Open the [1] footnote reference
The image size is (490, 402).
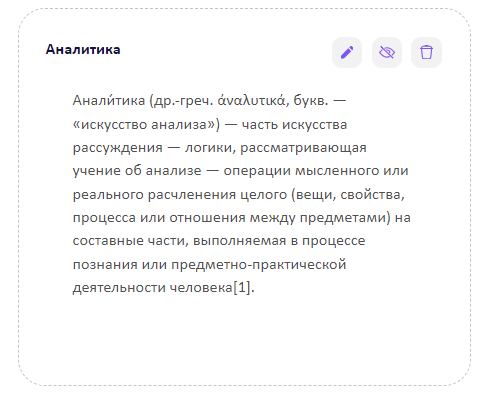(x=241, y=287)
